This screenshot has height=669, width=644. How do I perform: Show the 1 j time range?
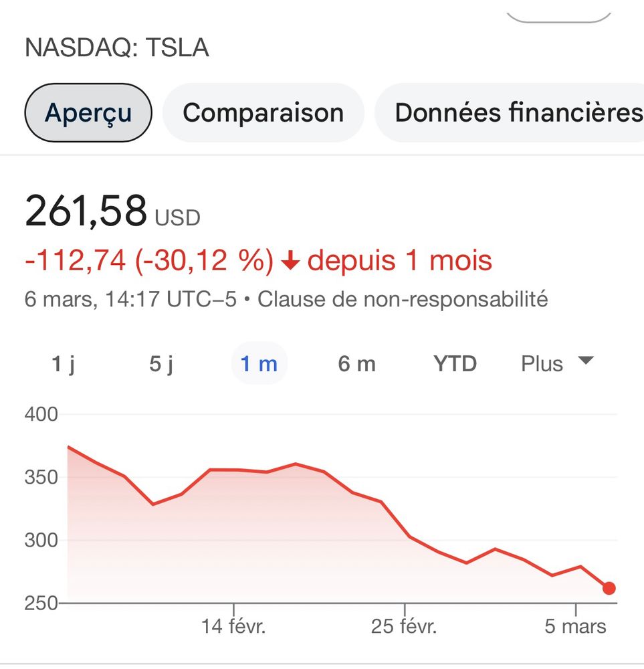pyautogui.click(x=63, y=364)
